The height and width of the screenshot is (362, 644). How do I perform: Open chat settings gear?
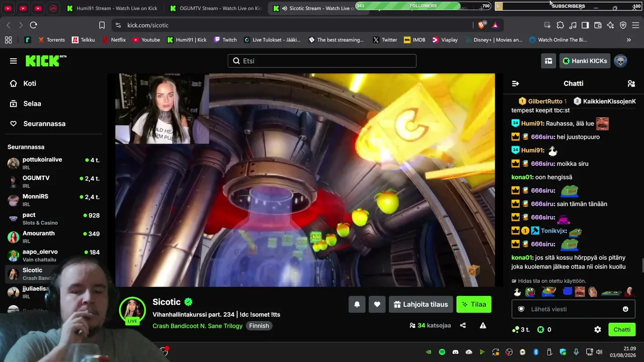click(598, 330)
